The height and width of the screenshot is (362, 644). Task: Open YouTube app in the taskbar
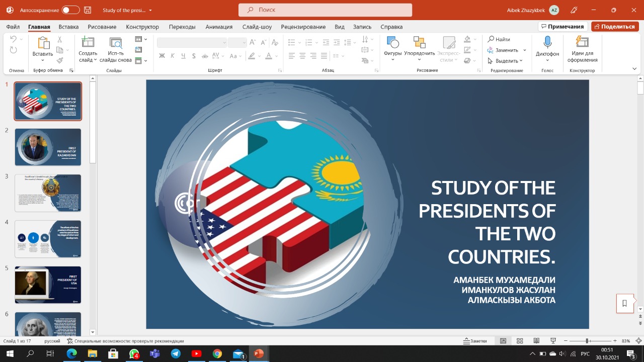[196, 354]
